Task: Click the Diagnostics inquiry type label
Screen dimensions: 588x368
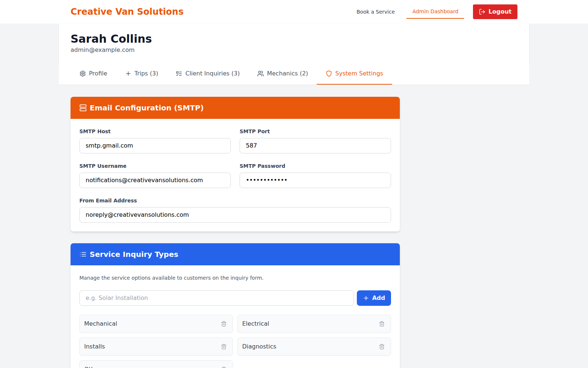Action: 259,347
